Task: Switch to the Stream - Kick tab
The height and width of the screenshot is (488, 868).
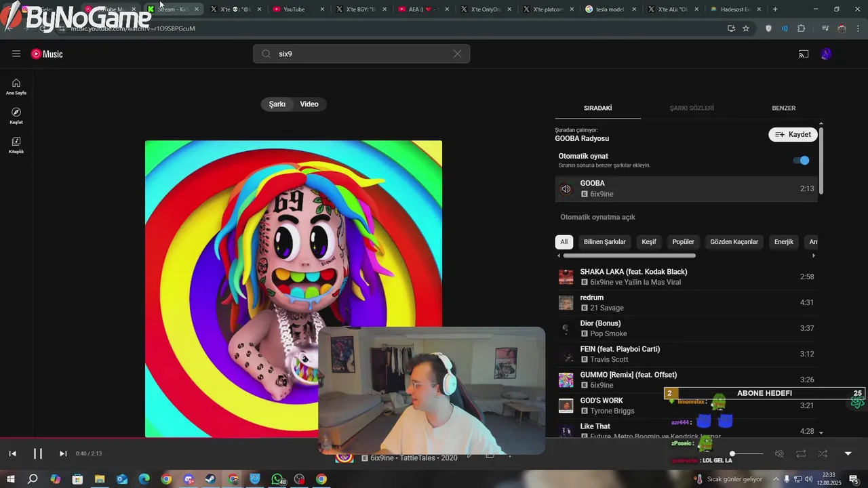Action: click(173, 9)
